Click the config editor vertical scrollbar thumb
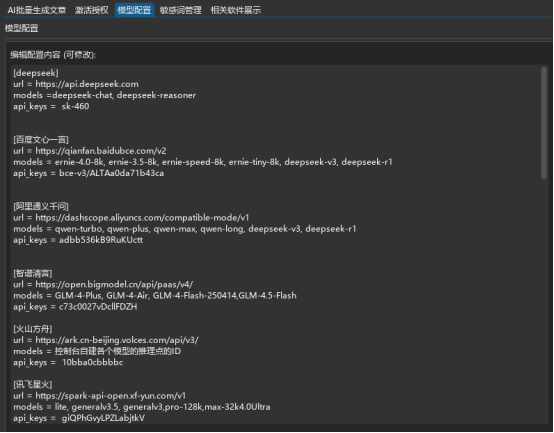554x433 pixels. (x=544, y=123)
